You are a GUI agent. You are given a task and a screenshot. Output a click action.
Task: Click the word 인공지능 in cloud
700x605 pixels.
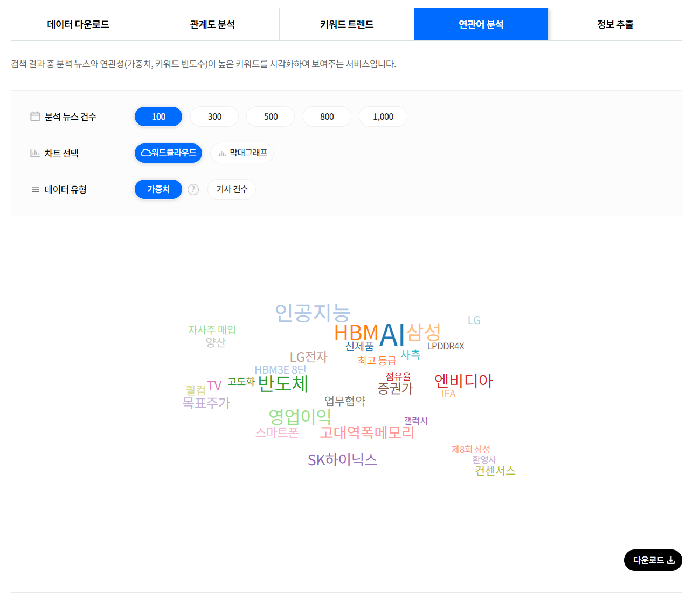point(313,313)
